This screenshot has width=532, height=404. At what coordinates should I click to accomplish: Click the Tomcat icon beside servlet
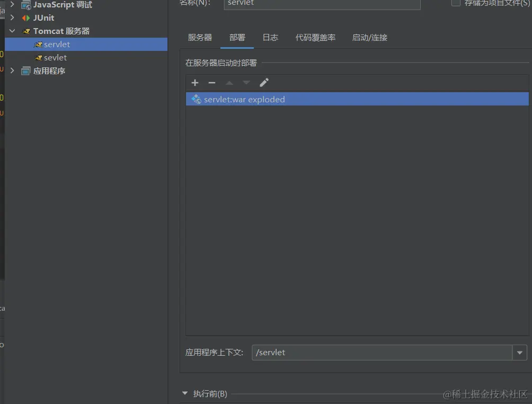(38, 45)
